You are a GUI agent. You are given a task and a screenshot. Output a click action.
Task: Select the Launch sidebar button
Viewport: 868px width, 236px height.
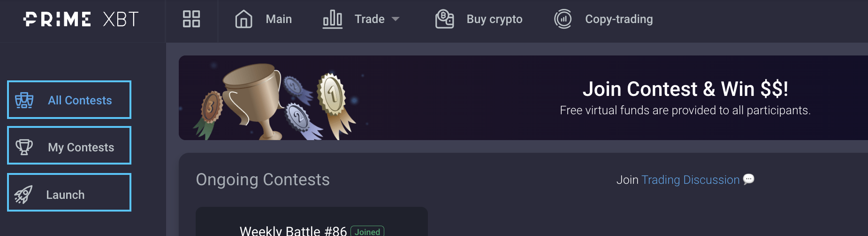[x=69, y=192]
